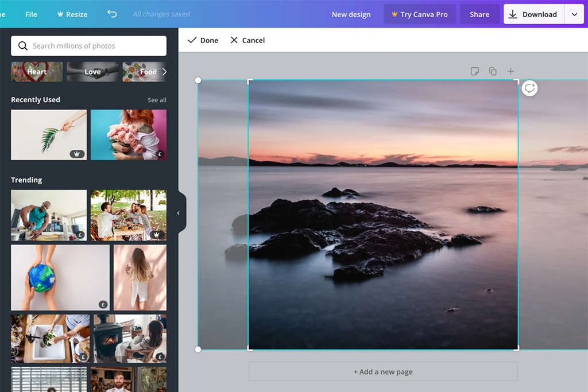Open the page notes icon
The width and height of the screenshot is (588, 392).
474,71
